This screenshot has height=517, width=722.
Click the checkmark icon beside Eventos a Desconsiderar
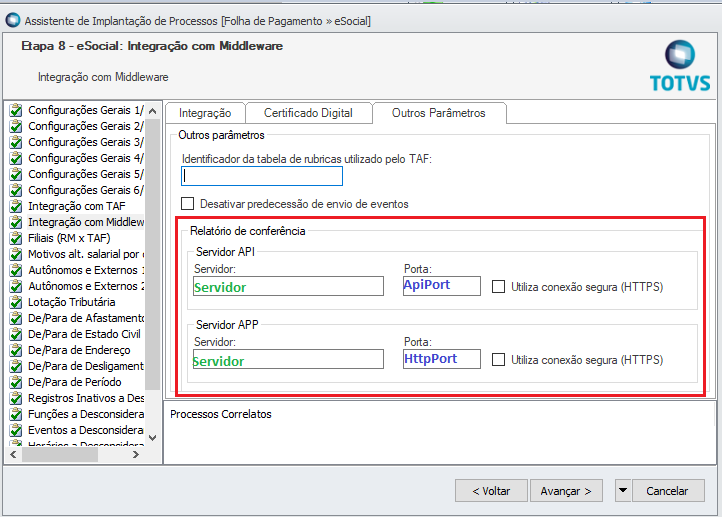point(16,430)
